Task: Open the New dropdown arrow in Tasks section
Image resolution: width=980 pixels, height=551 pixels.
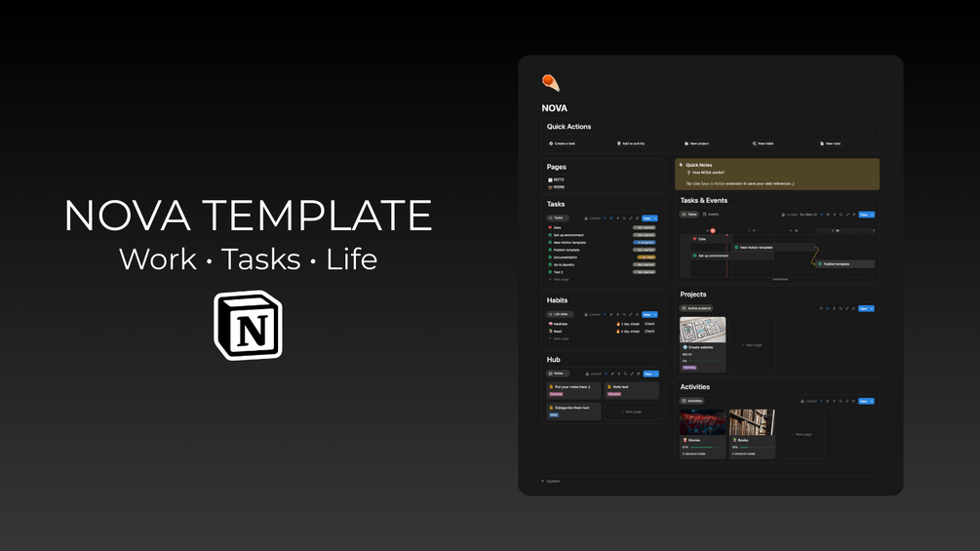Action: coord(655,218)
